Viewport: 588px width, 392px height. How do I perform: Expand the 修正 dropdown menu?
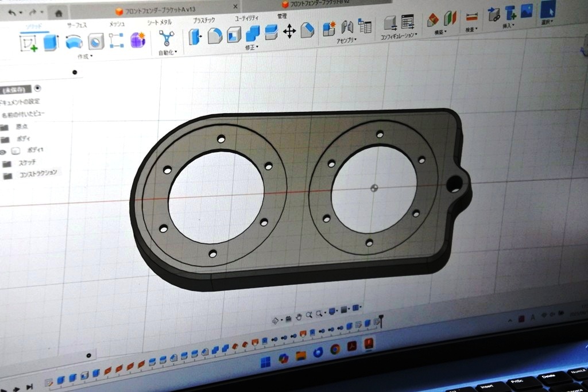[x=252, y=47]
